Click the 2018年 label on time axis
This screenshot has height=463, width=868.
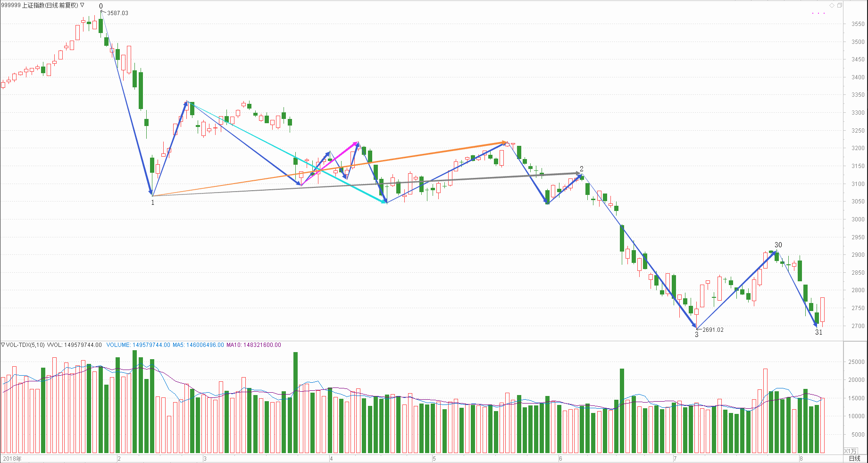point(12,458)
